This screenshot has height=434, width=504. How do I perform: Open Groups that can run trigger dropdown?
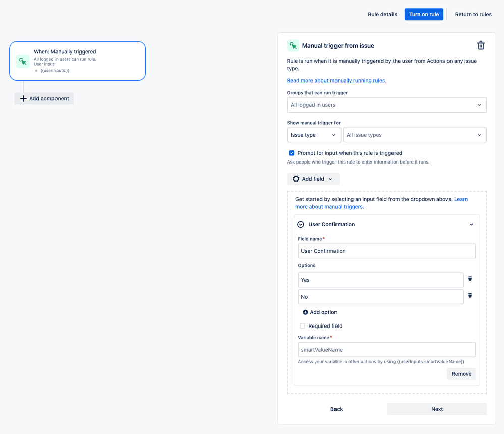click(386, 105)
